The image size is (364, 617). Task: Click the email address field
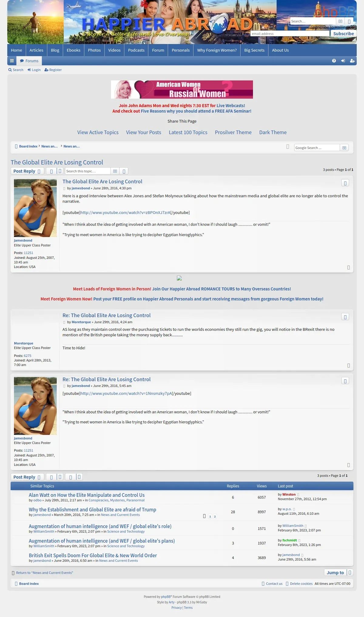[290, 34]
